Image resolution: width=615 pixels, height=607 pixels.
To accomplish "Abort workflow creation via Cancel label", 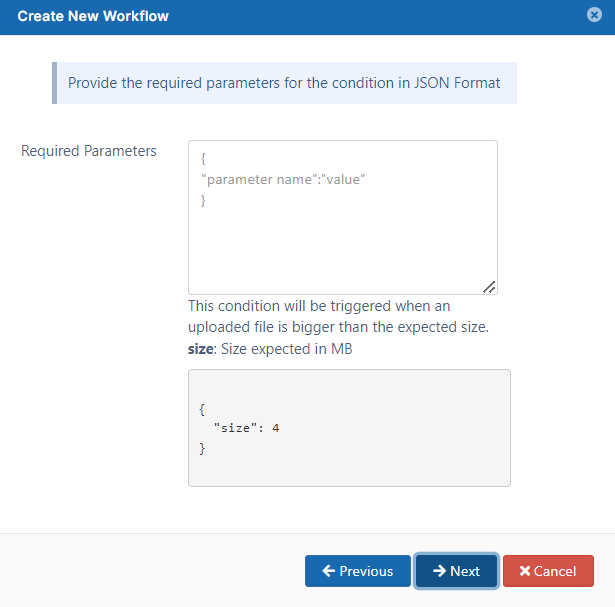I will [x=555, y=571].
